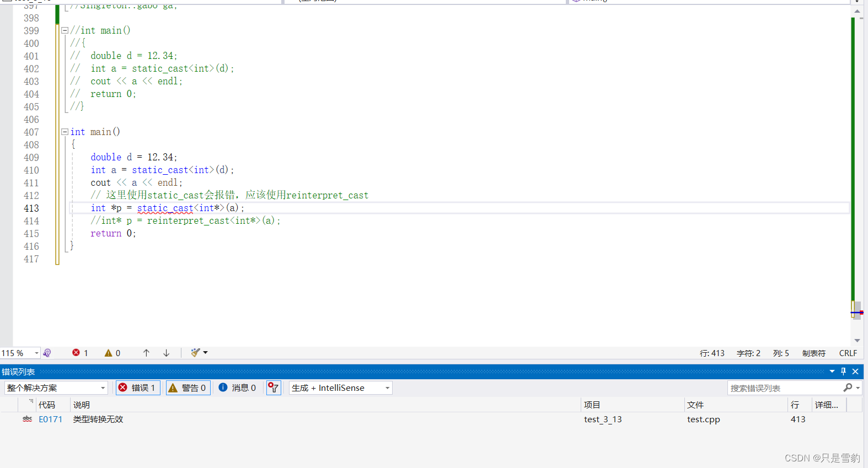Sort the error list by 项目 column

point(633,405)
